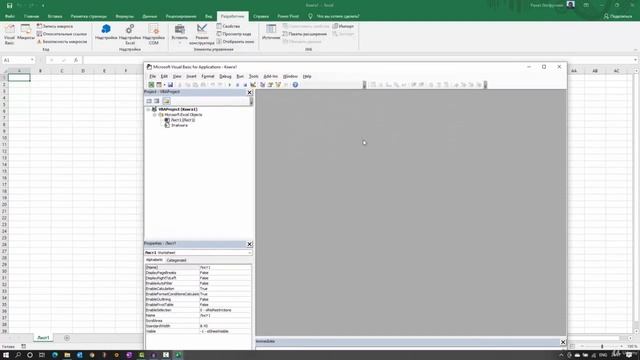Click the Insert Function fx icon
The width and height of the screenshot is (640, 360).
coord(76,60)
